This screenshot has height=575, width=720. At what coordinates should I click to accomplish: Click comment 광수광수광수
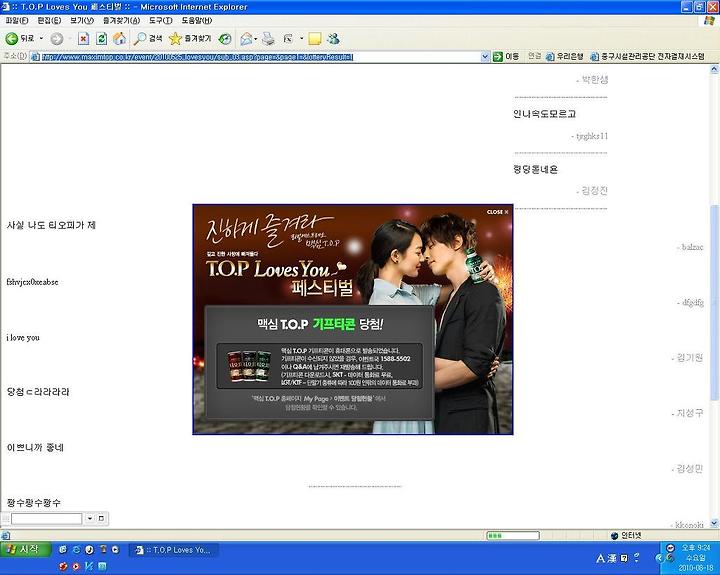click(x=34, y=503)
